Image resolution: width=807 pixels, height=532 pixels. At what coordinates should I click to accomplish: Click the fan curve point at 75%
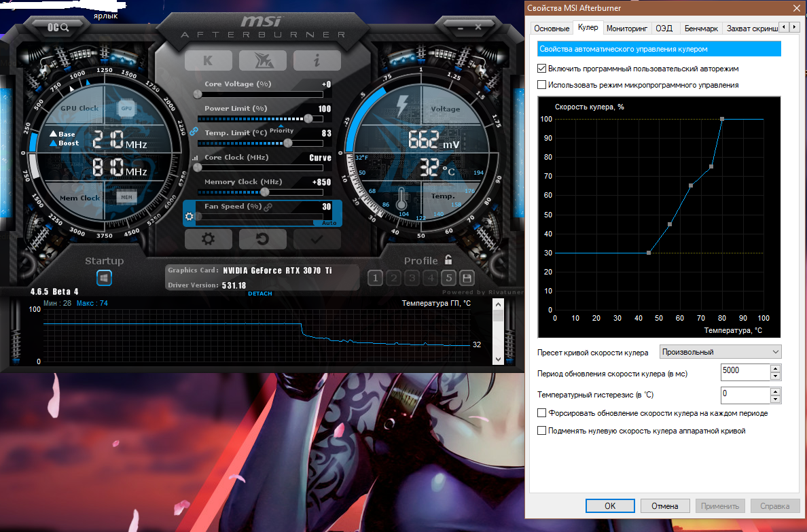(711, 166)
